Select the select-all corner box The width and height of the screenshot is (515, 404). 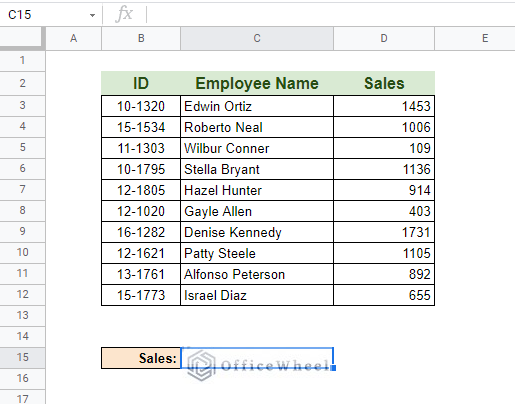(x=22, y=38)
